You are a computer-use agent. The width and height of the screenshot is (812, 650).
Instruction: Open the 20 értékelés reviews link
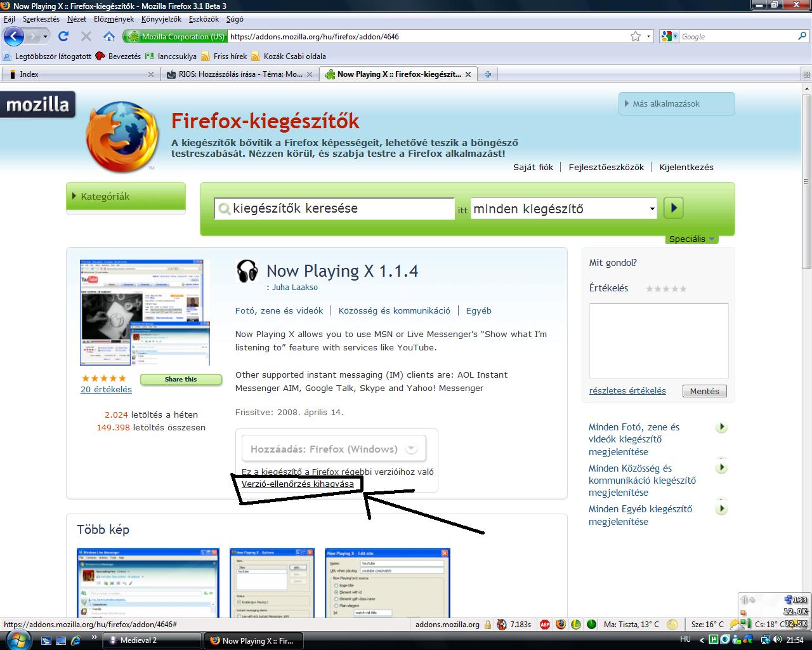106,389
